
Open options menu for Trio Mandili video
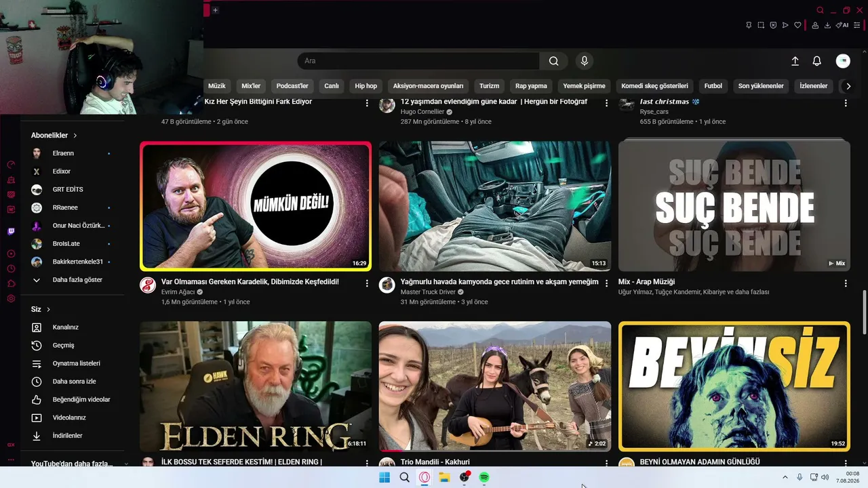pyautogui.click(x=606, y=463)
